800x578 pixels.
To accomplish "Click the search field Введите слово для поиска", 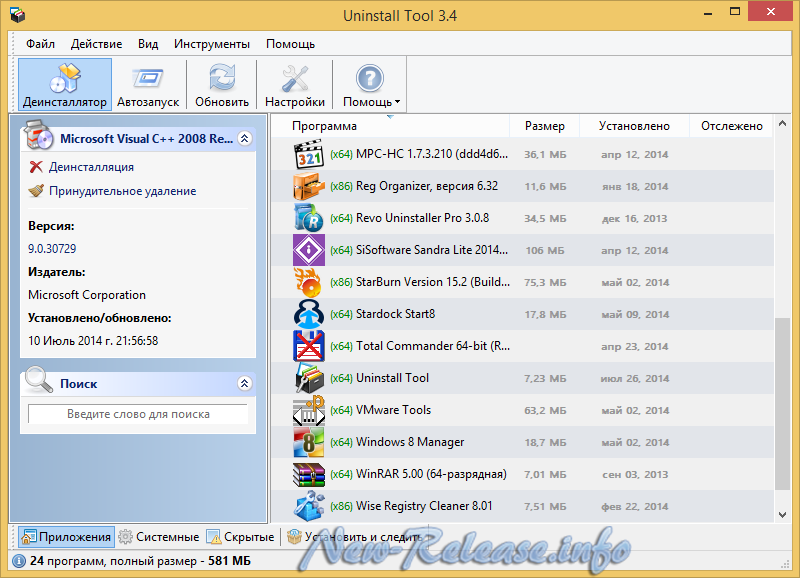I will pos(138,414).
